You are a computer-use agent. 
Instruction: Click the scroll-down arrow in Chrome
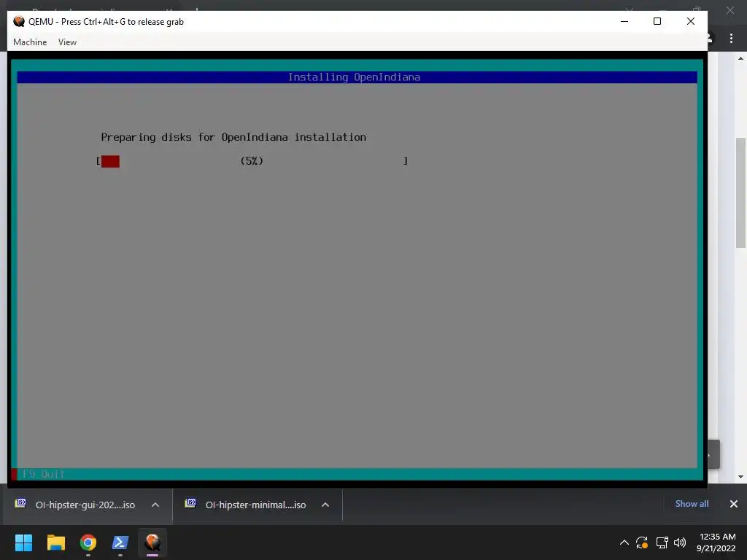point(740,477)
